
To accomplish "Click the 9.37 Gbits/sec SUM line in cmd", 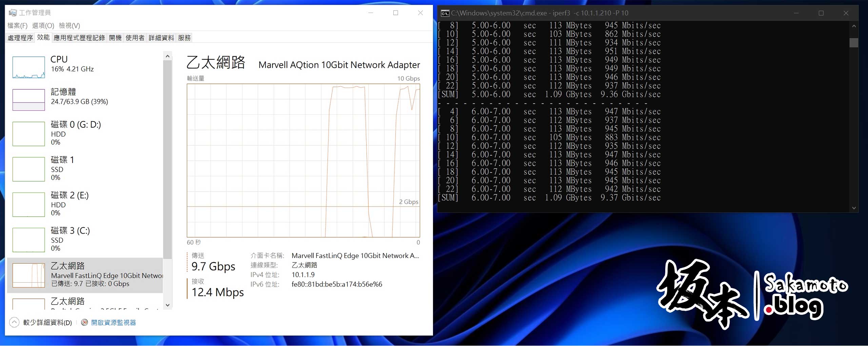I will (x=549, y=198).
